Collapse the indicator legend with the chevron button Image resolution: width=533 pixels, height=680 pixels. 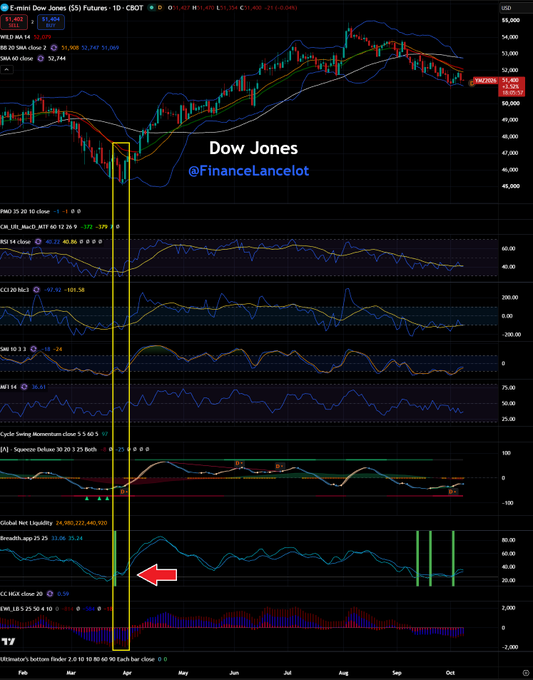(6, 69)
